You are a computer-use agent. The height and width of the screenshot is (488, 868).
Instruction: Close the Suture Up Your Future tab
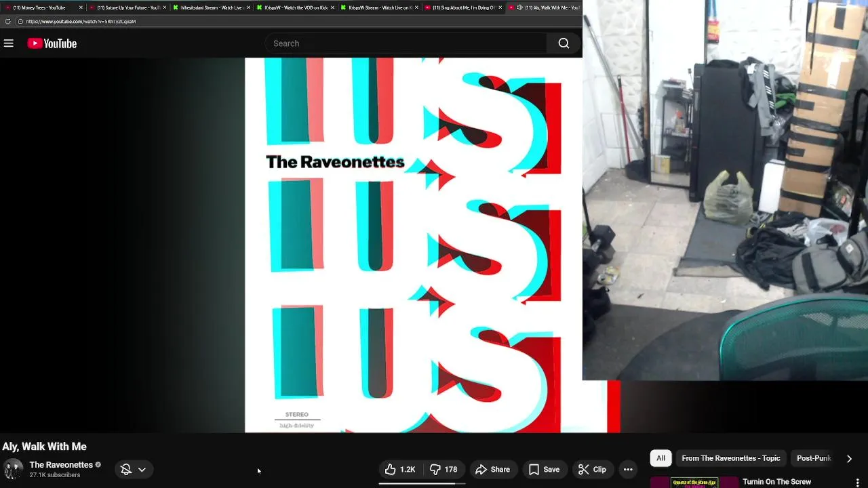coord(165,7)
